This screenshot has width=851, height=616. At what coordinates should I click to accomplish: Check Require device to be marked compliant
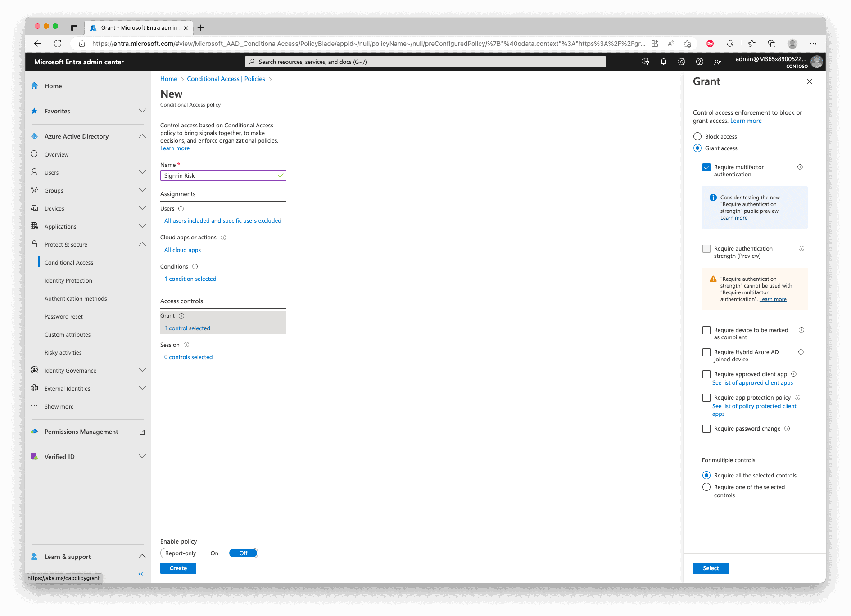(706, 331)
